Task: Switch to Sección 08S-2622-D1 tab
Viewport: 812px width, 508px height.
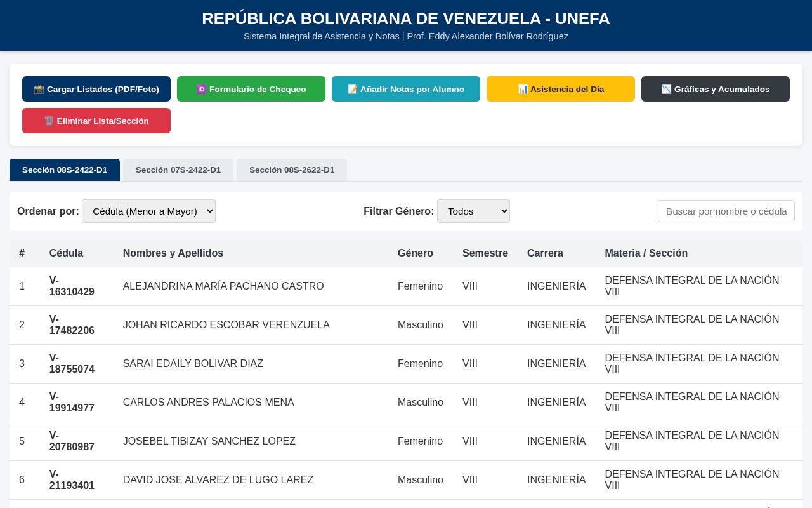Action: pos(292,170)
